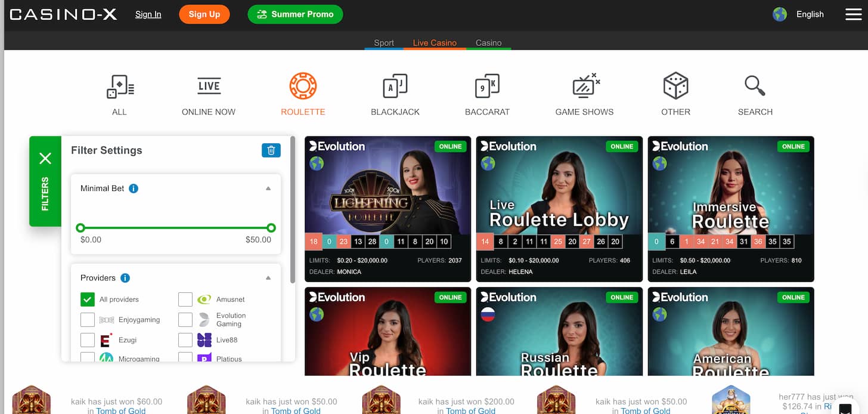Select the ONLINE NOW live icon
The width and height of the screenshot is (868, 414).
coord(209,86)
